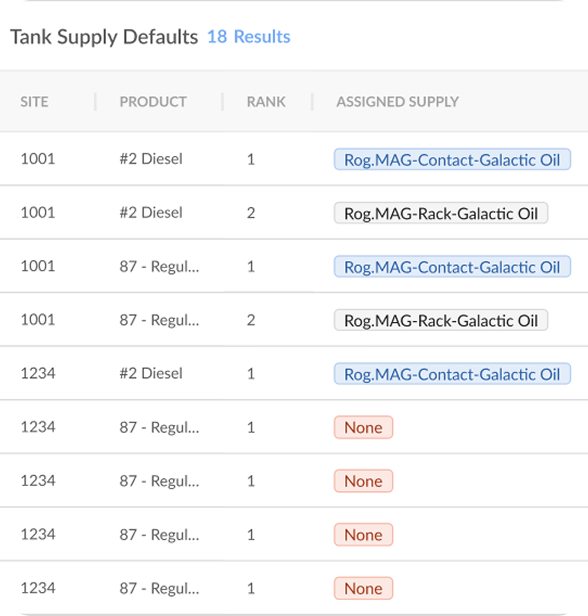
Task: Sort by the RANK column header
Action: tap(266, 102)
